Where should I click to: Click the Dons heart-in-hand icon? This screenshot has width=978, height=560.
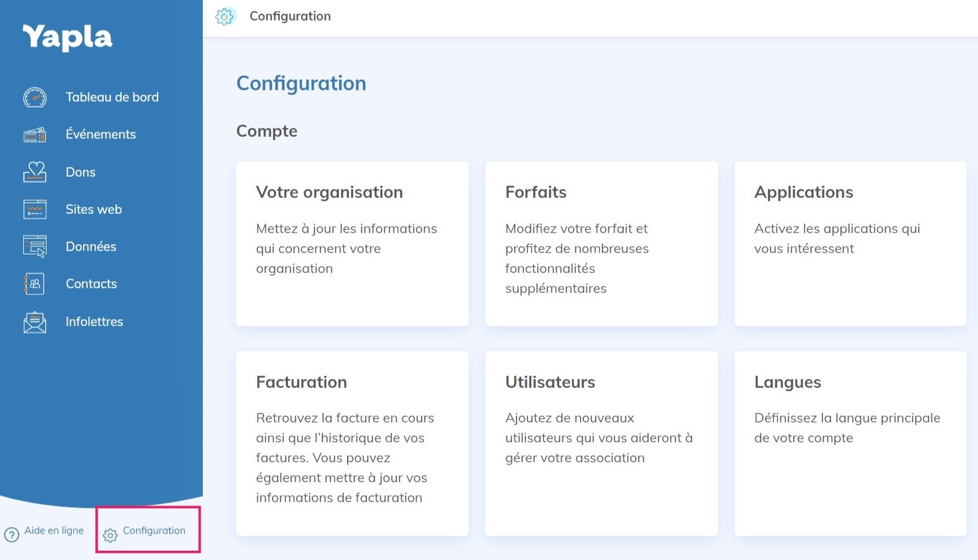tap(35, 172)
